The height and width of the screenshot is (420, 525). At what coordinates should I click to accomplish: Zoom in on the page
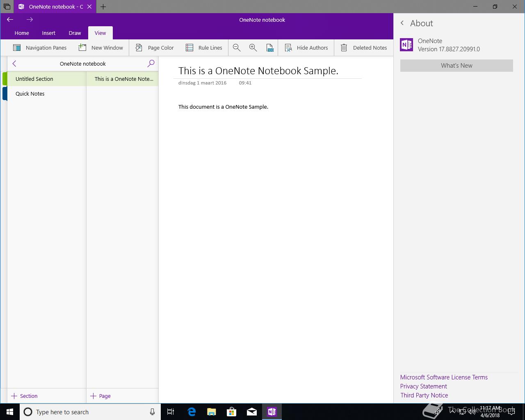click(253, 48)
